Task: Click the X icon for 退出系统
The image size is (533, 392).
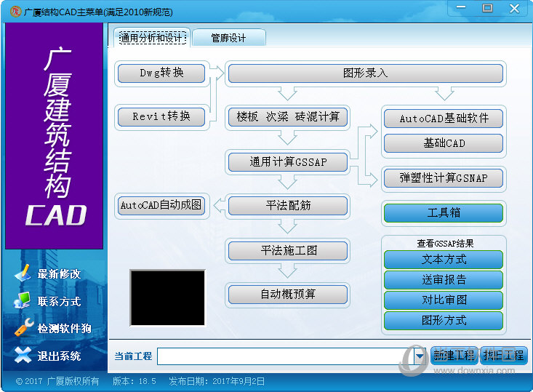Action: pyautogui.click(x=23, y=356)
